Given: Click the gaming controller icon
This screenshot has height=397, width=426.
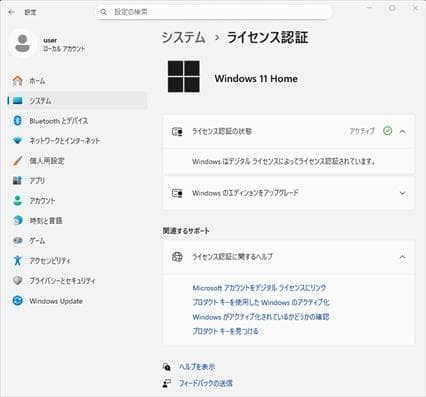Looking at the screenshot, I should pyautogui.click(x=17, y=240).
